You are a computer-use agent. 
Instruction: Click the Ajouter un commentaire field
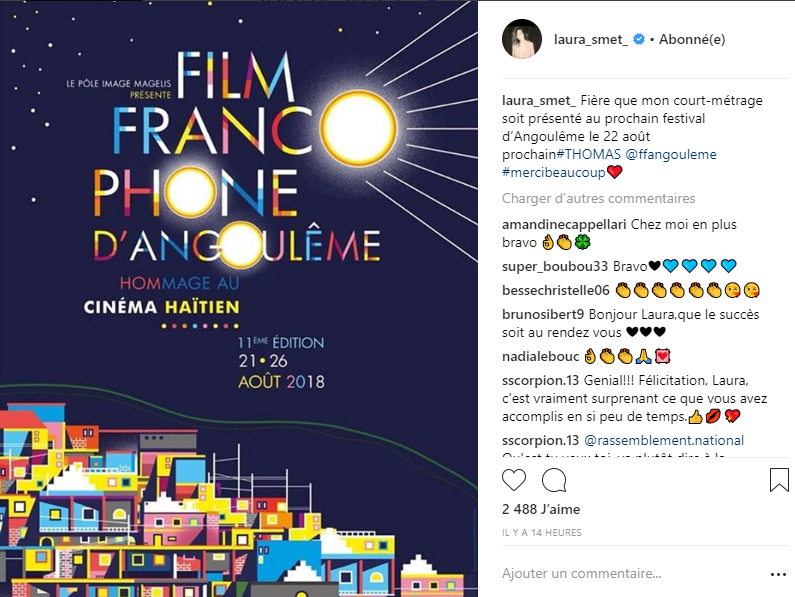(620, 574)
